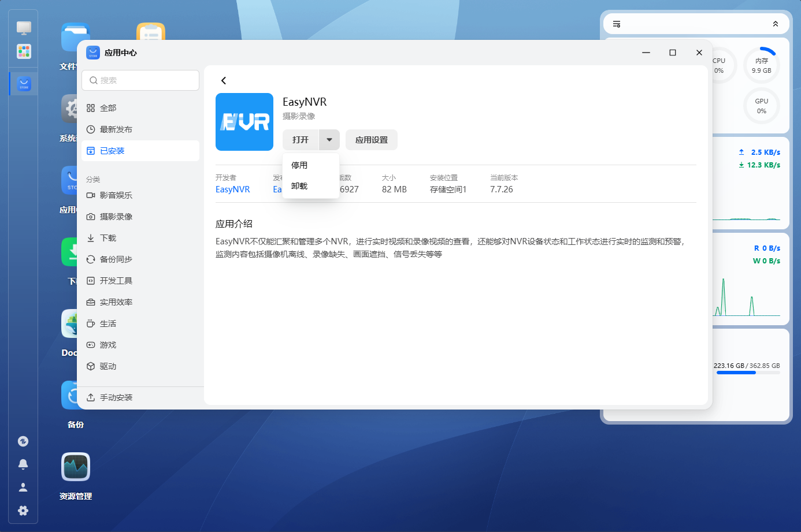Open settings gear in left dock
The height and width of the screenshot is (532, 801).
23,511
